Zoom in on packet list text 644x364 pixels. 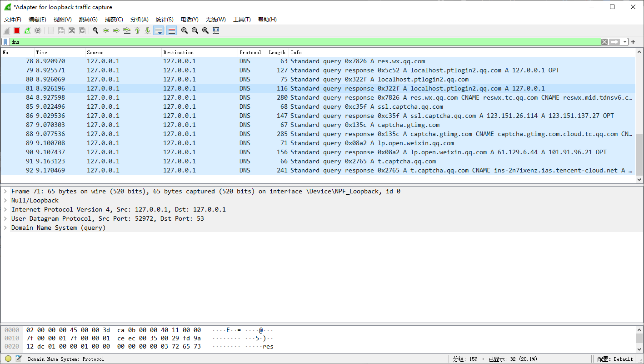click(x=185, y=30)
